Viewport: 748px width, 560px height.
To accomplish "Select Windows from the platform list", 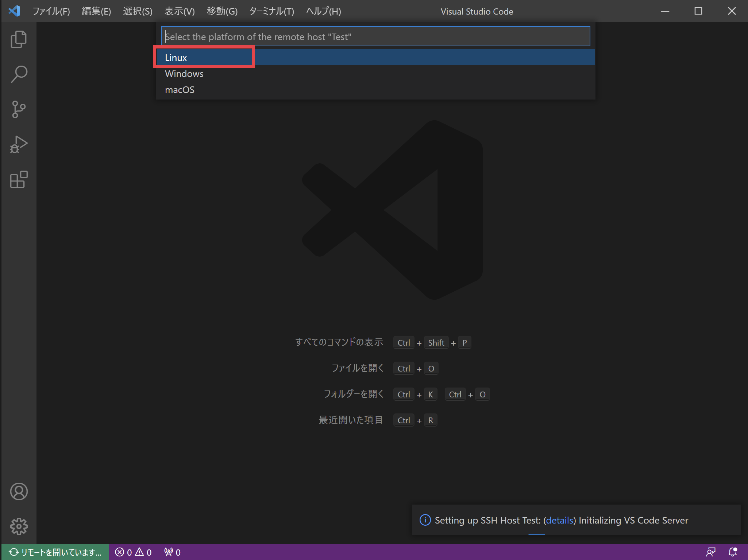I will click(x=184, y=74).
